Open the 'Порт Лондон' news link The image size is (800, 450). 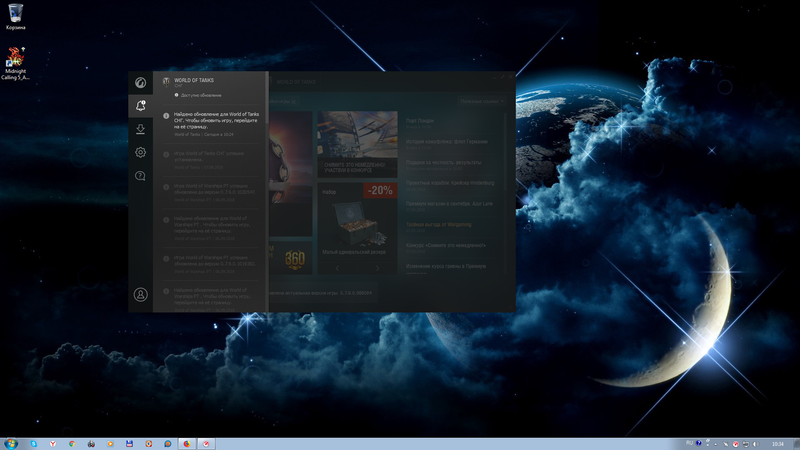click(x=420, y=121)
